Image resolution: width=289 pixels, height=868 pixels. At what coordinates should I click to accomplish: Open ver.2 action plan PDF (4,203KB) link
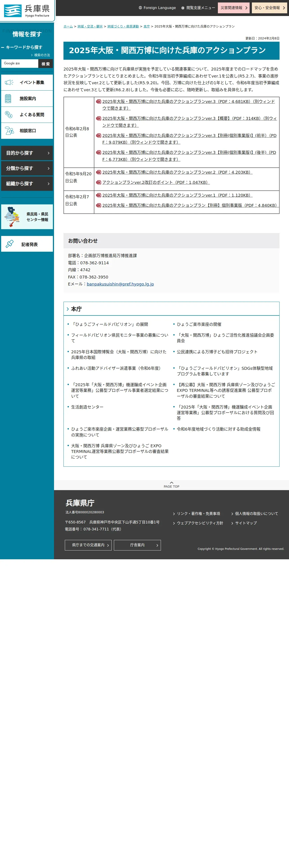177,172
